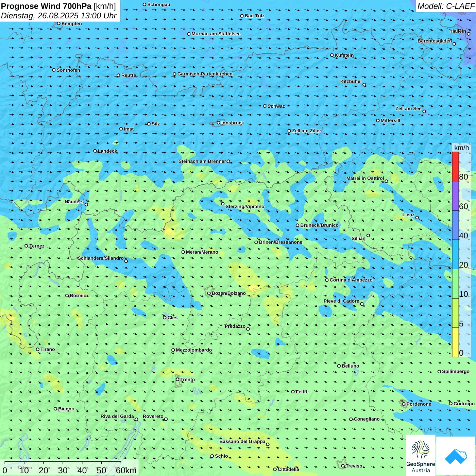The height and width of the screenshot is (476, 476).
Task: Click the Tirano city label
Action: click(48, 349)
